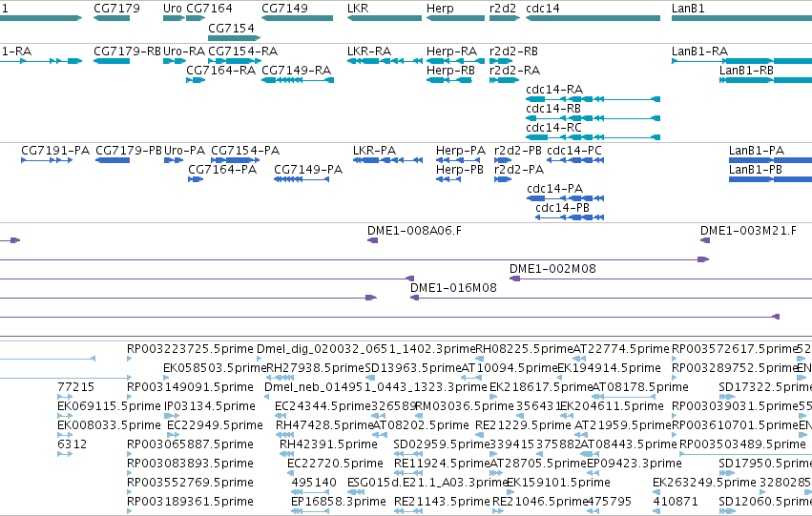Click the CG7179-PB coding feature
The width and height of the screenshot is (812, 516).
113,160
